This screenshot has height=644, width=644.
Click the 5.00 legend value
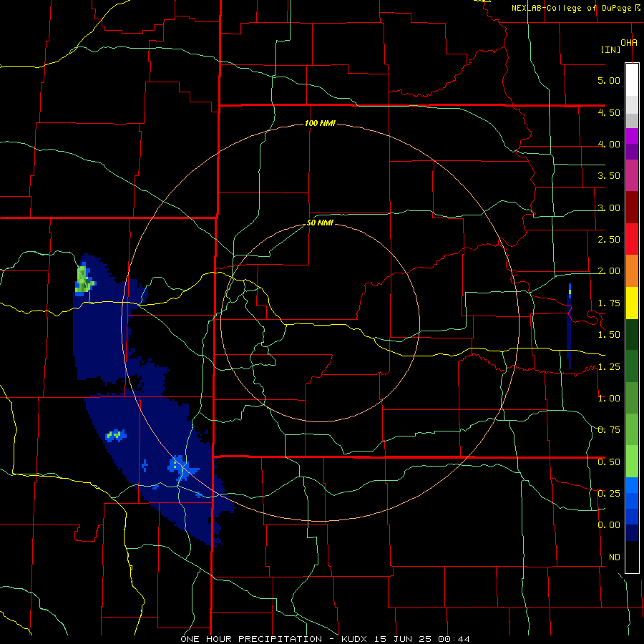pyautogui.click(x=609, y=80)
